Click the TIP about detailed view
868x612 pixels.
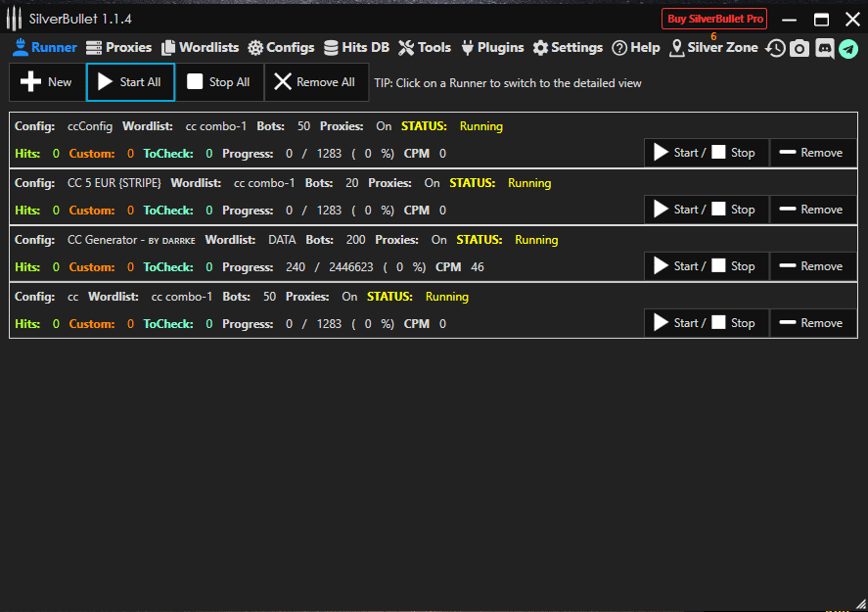click(508, 83)
